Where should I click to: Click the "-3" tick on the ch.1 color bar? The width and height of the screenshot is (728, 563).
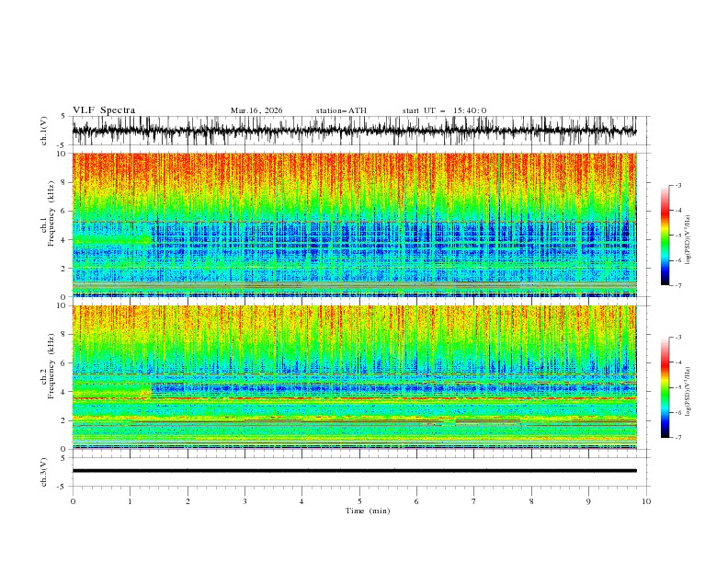tap(678, 185)
